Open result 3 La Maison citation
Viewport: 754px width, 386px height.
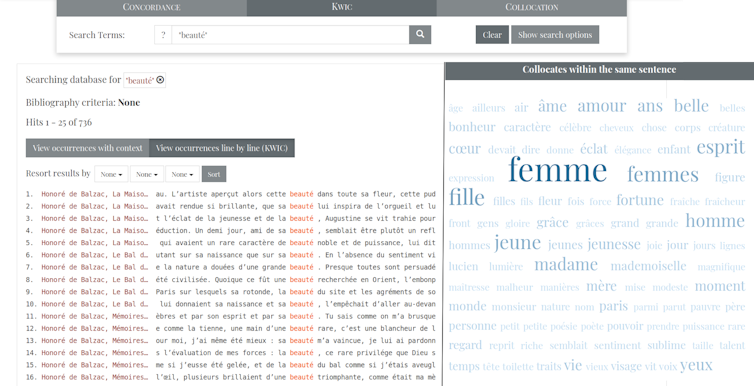95,219
